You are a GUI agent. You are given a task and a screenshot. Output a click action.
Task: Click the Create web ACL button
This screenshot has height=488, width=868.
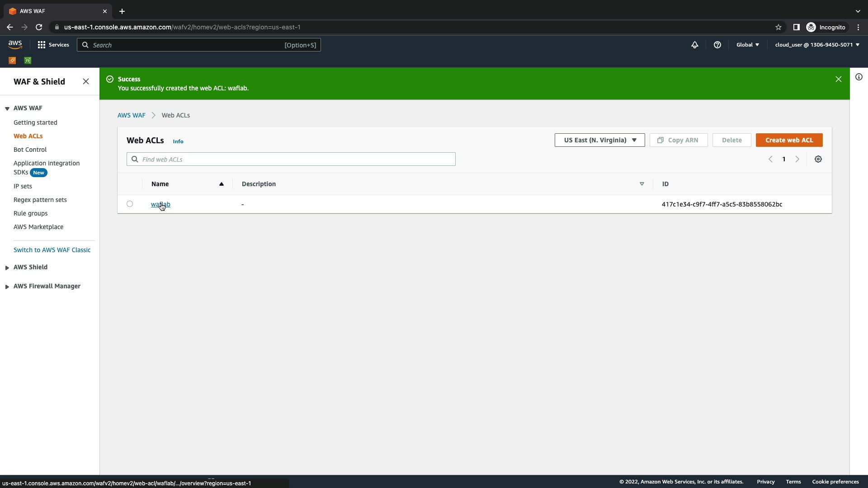[789, 140]
